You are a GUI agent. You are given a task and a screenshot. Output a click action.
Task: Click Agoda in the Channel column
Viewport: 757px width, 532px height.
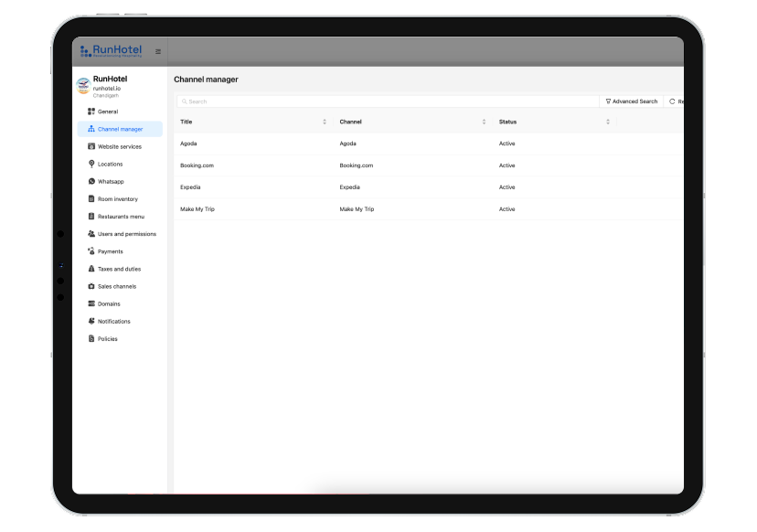coord(347,144)
